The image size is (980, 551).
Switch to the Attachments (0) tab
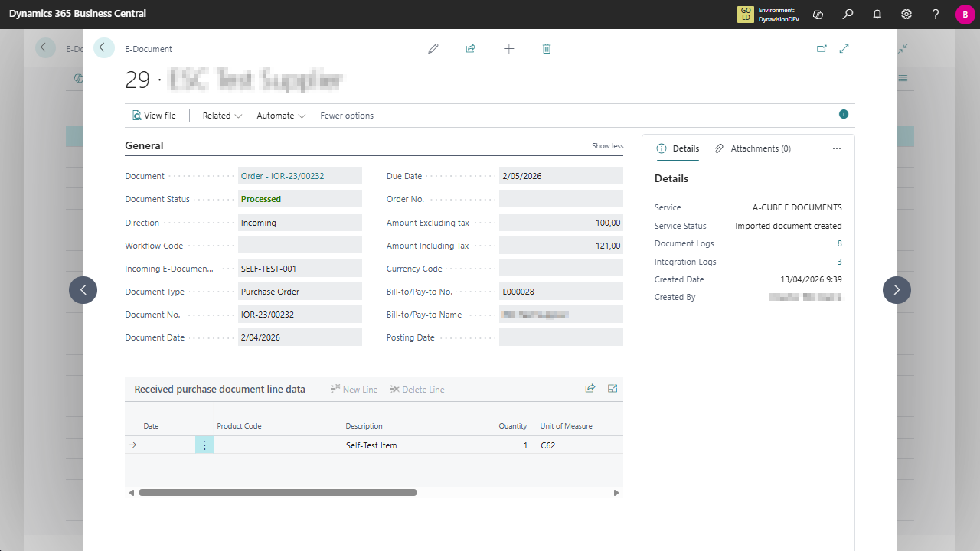pyautogui.click(x=753, y=148)
